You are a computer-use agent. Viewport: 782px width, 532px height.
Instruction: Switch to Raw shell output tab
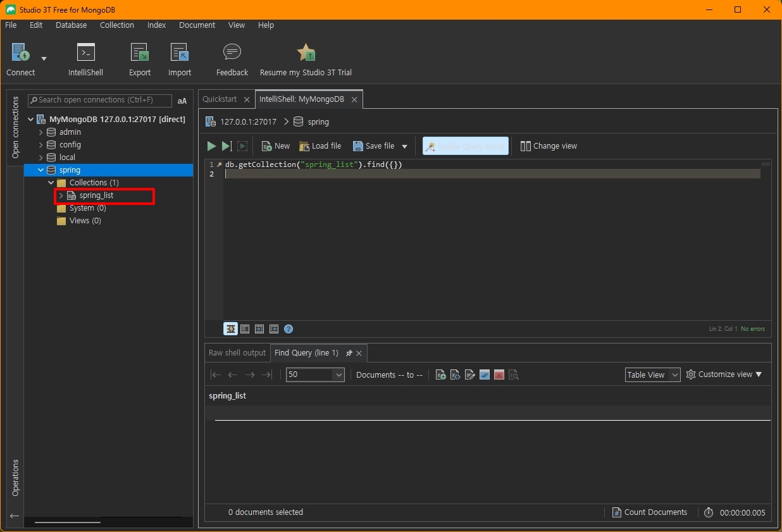(x=237, y=353)
